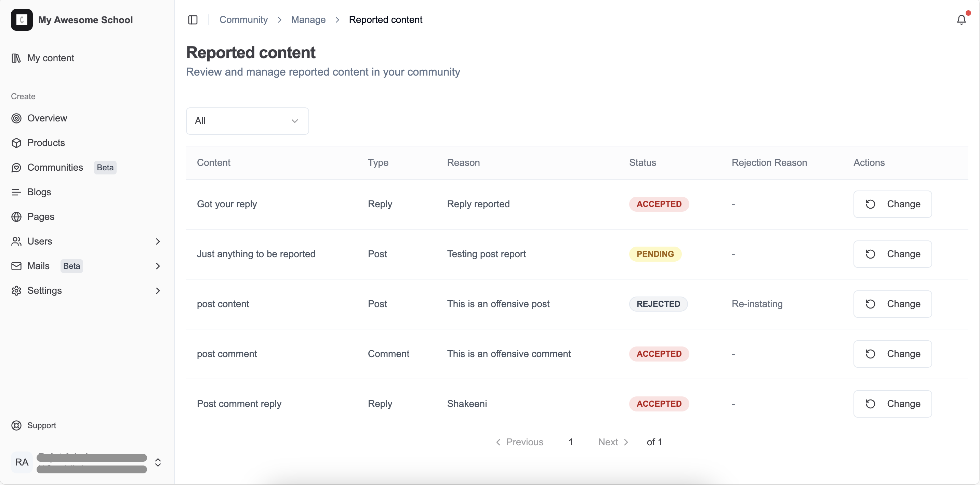Open the notification bell
This screenshot has width=980, height=485.
click(961, 19)
